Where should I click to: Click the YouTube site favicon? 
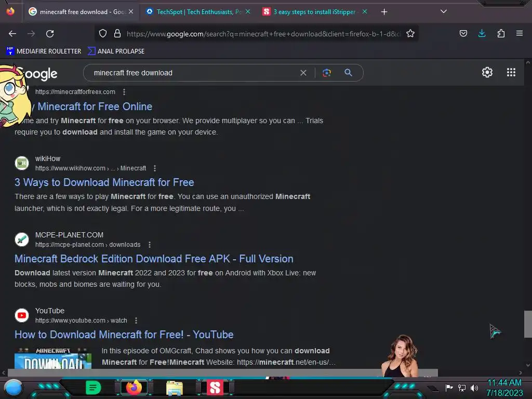(22, 315)
